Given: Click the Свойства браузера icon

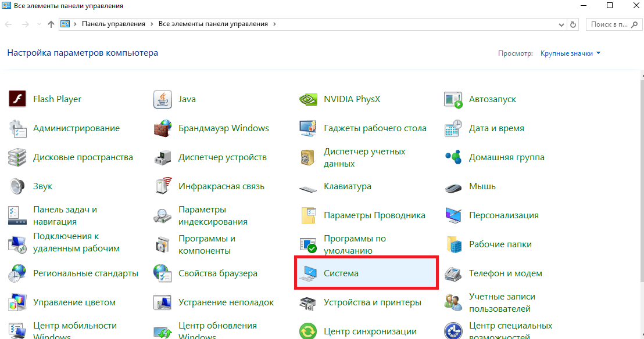Looking at the screenshot, I should [163, 273].
